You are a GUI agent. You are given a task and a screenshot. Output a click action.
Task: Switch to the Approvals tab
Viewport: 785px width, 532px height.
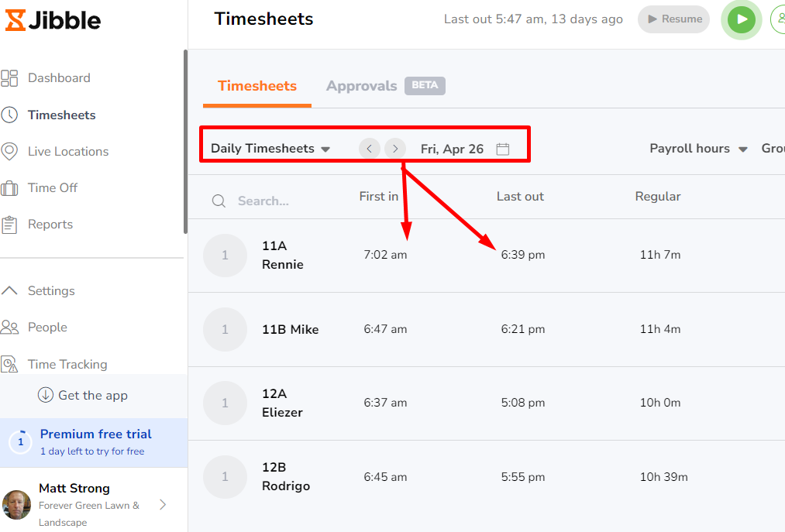click(x=362, y=86)
